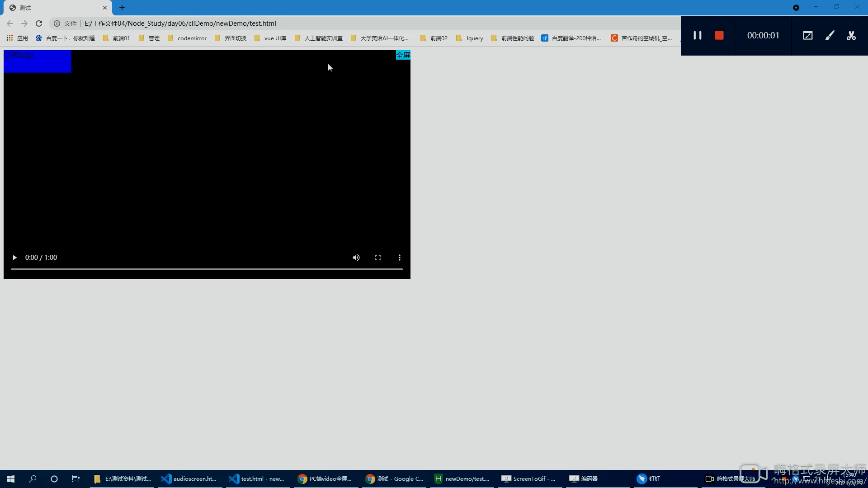Viewport: 868px width, 488px height.
Task: Mute the video volume
Action: click(356, 258)
